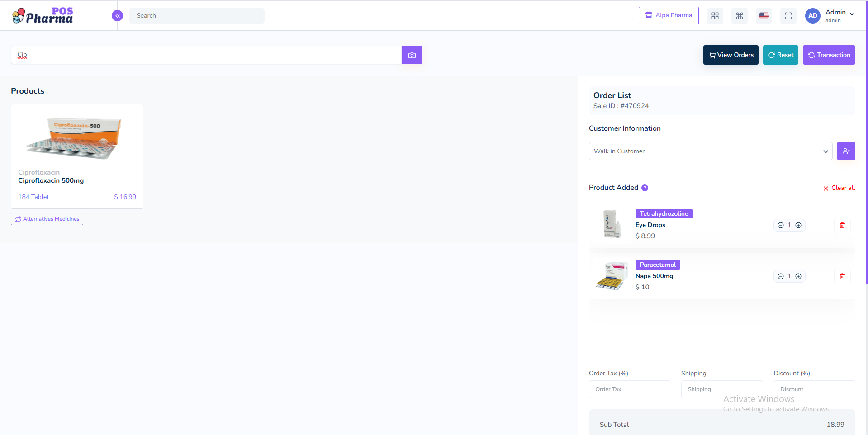
Task: Click the Reset button
Action: click(780, 55)
